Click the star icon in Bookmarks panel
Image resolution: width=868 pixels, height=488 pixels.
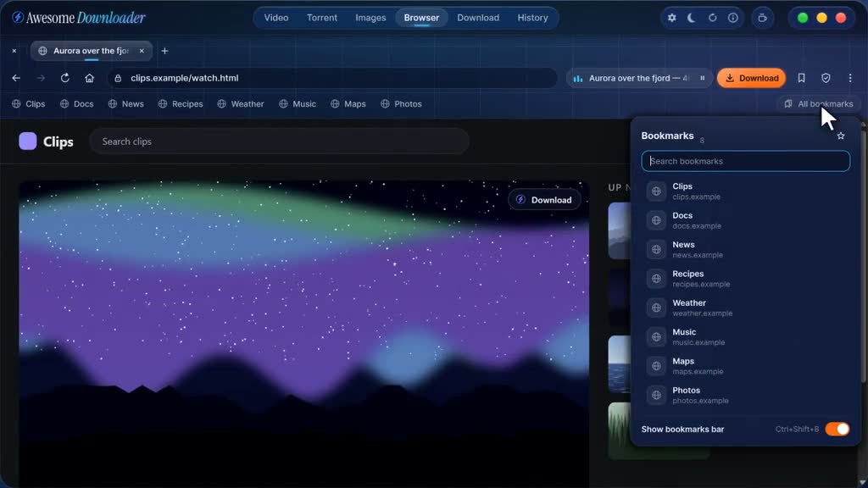click(x=841, y=136)
